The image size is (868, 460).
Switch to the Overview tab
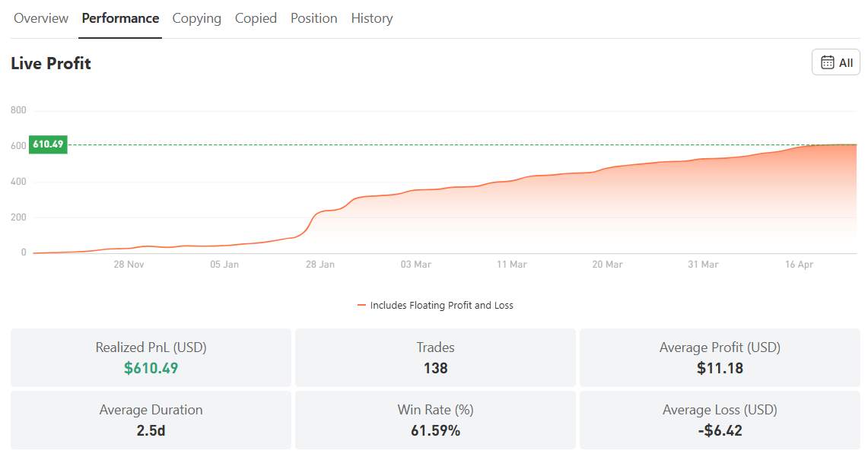tap(40, 17)
